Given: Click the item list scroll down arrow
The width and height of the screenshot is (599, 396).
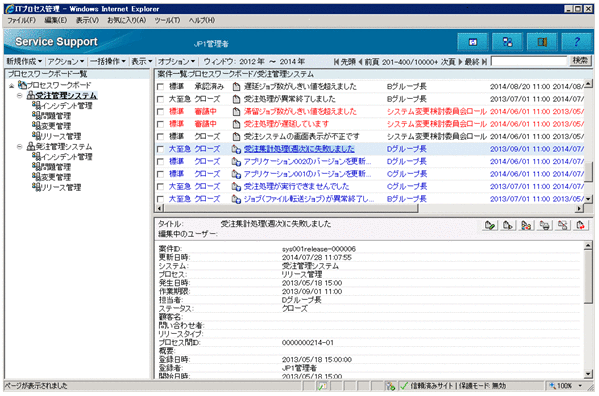Looking at the screenshot, I should pyautogui.click(x=589, y=199).
